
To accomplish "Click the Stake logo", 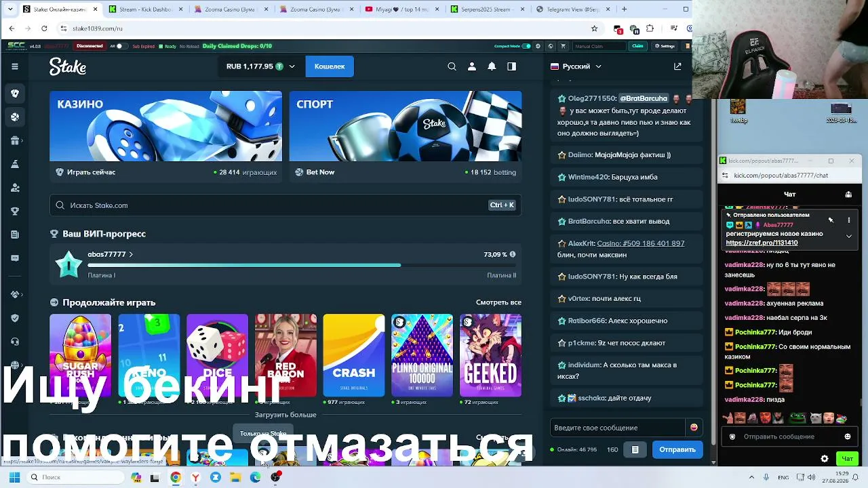I will [x=67, y=66].
